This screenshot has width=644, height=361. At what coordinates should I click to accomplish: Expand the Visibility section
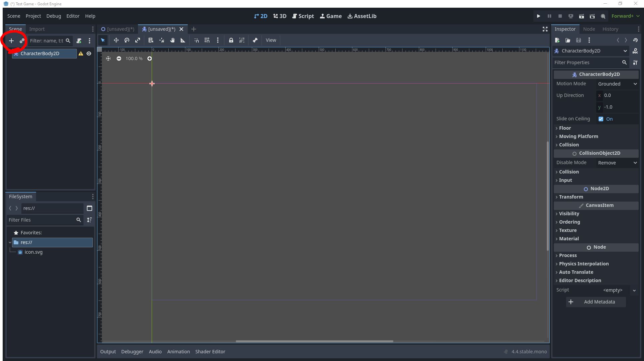pos(596,214)
